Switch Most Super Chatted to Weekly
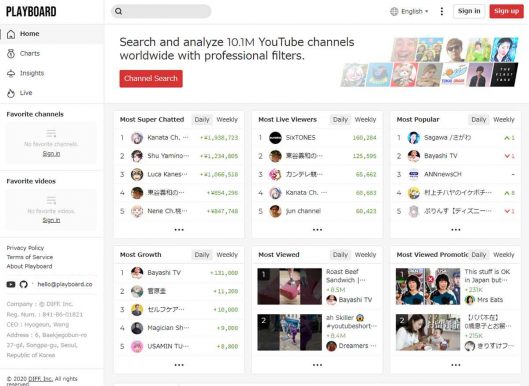This screenshot has height=386, width=529. click(x=227, y=119)
